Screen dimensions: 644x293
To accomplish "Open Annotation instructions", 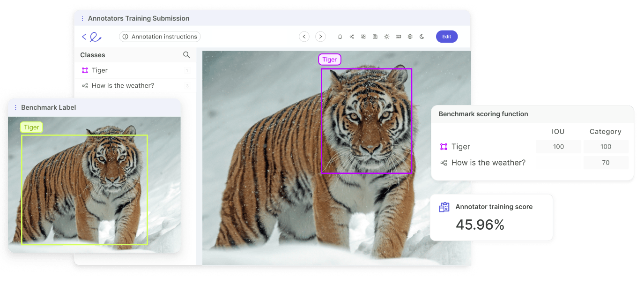I will coord(160,37).
